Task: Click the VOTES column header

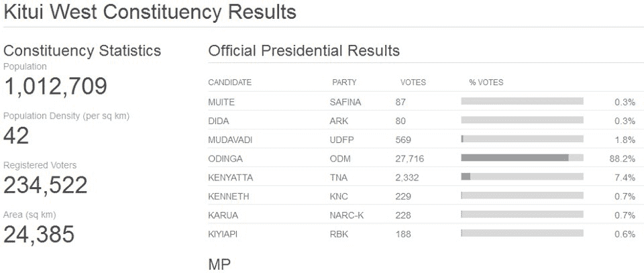Action: (413, 83)
